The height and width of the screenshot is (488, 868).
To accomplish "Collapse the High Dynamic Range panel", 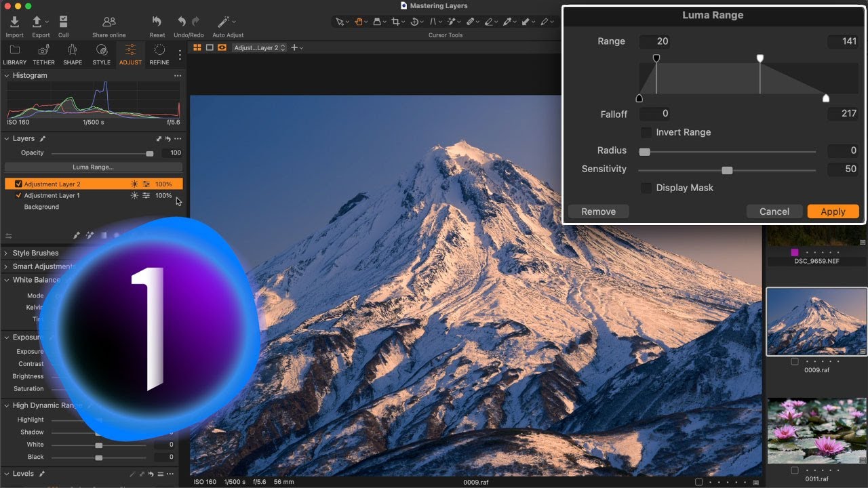I will click(x=6, y=405).
